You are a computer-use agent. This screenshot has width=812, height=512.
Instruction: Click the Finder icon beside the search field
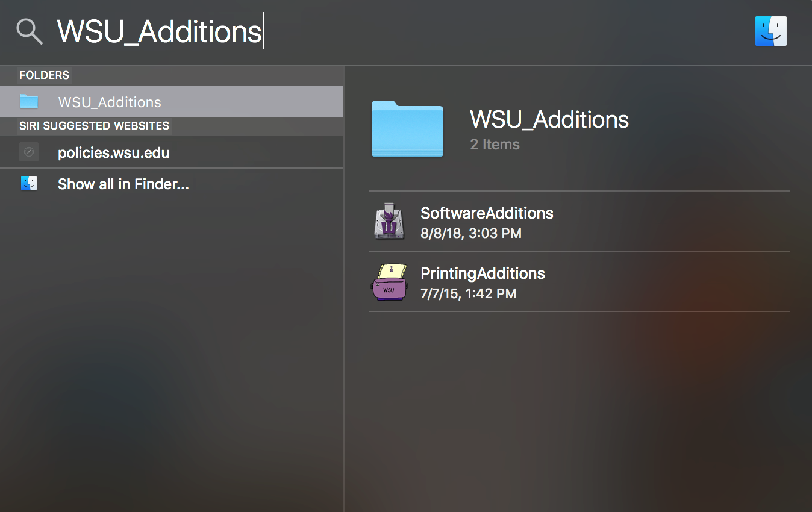coord(770,31)
